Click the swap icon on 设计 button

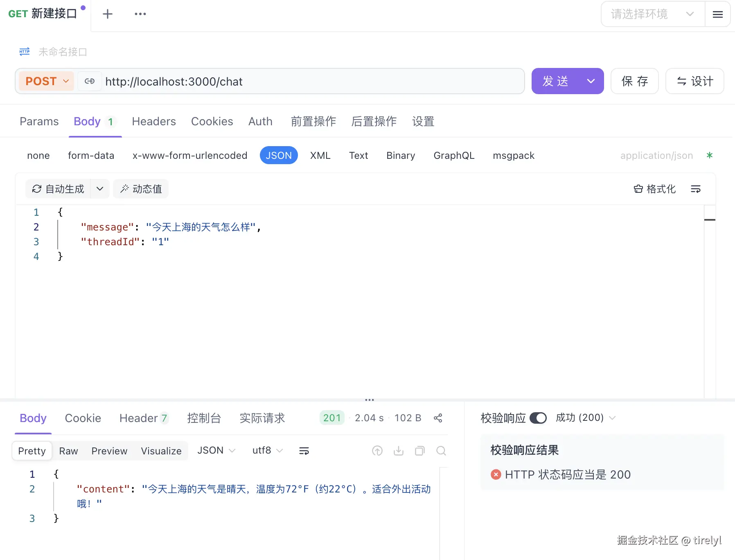click(682, 81)
